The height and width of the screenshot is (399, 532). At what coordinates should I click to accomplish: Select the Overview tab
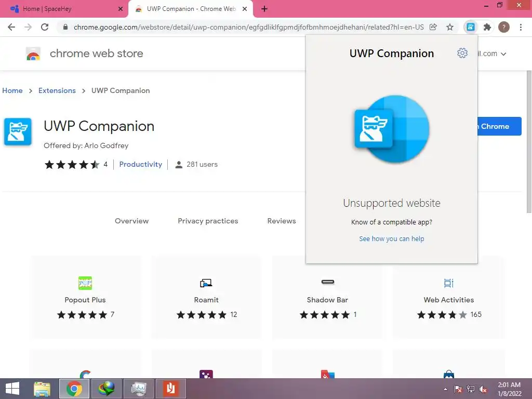[131, 221]
